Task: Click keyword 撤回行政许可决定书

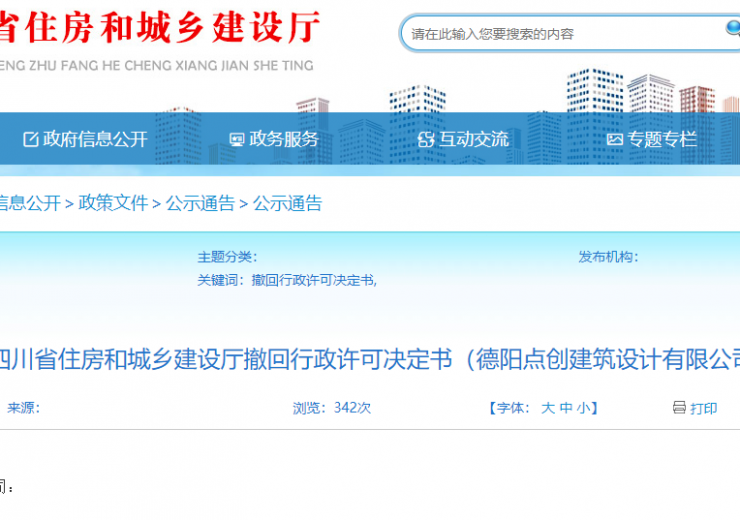Action: pos(313,280)
